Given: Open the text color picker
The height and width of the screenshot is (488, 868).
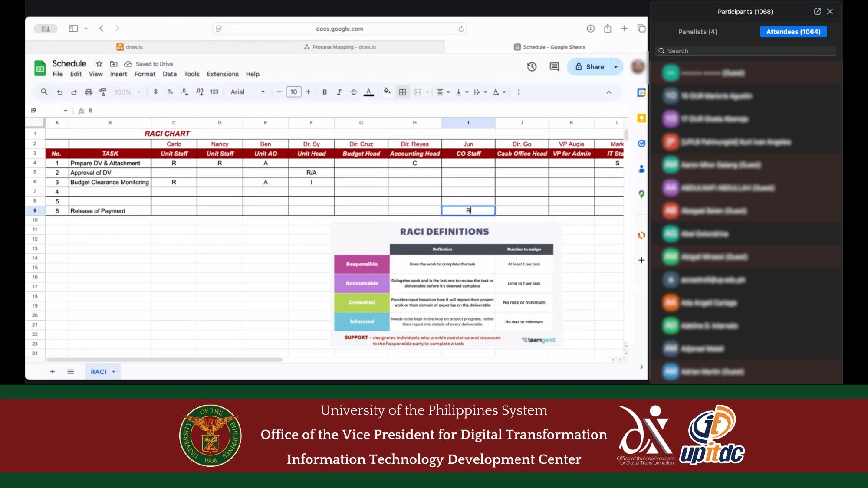Looking at the screenshot, I should click(x=368, y=92).
